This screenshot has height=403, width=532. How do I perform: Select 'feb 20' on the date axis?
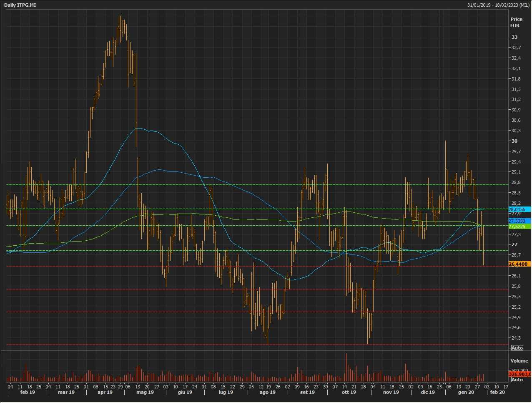(497, 392)
